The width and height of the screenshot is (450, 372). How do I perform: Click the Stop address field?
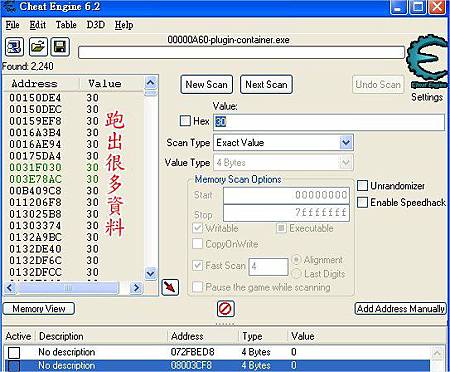(286, 213)
